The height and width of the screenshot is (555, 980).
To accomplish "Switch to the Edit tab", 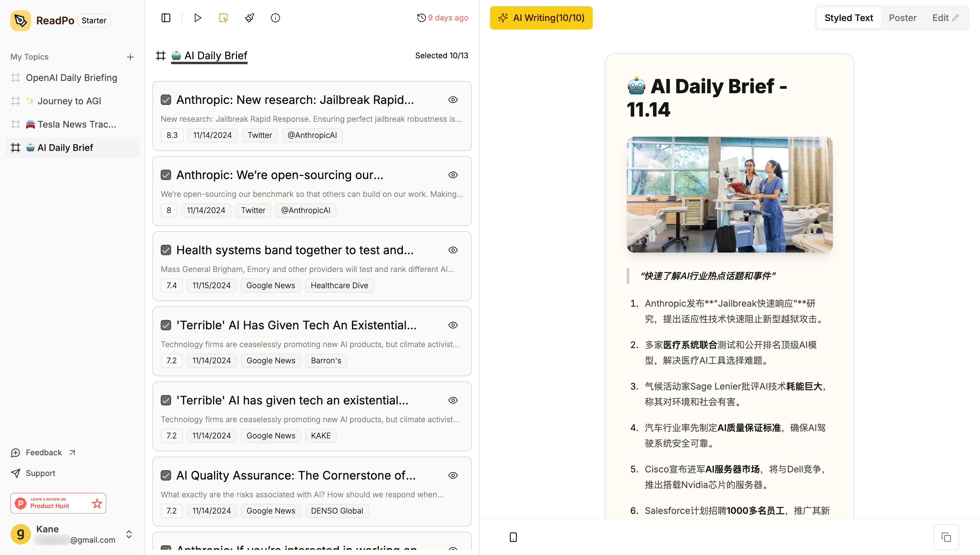I will [945, 18].
